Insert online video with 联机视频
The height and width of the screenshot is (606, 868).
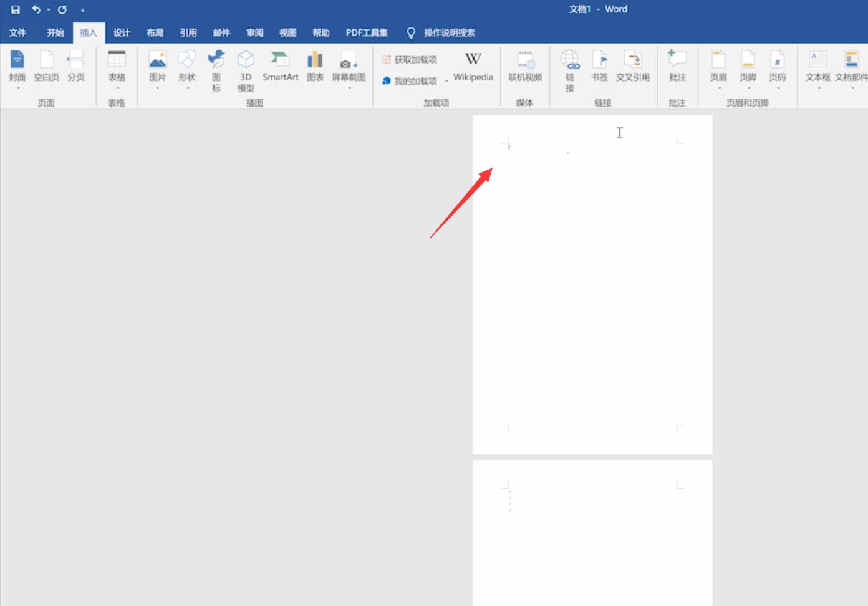pos(525,67)
